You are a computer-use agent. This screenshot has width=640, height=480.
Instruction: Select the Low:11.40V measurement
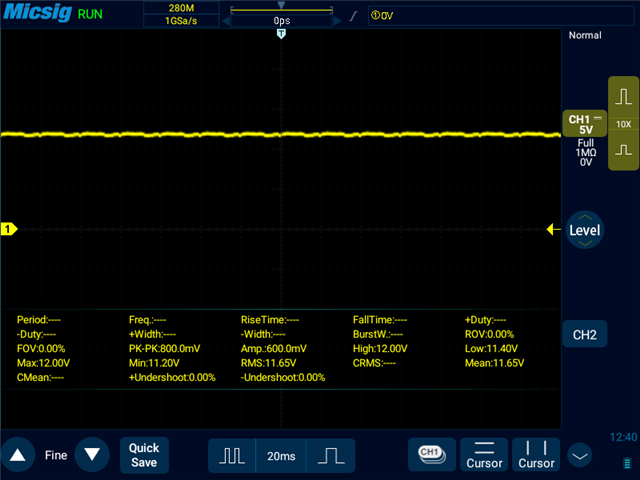point(491,349)
